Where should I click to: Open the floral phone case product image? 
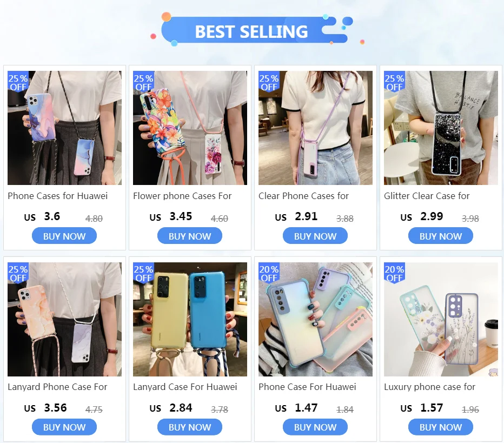[190, 128]
